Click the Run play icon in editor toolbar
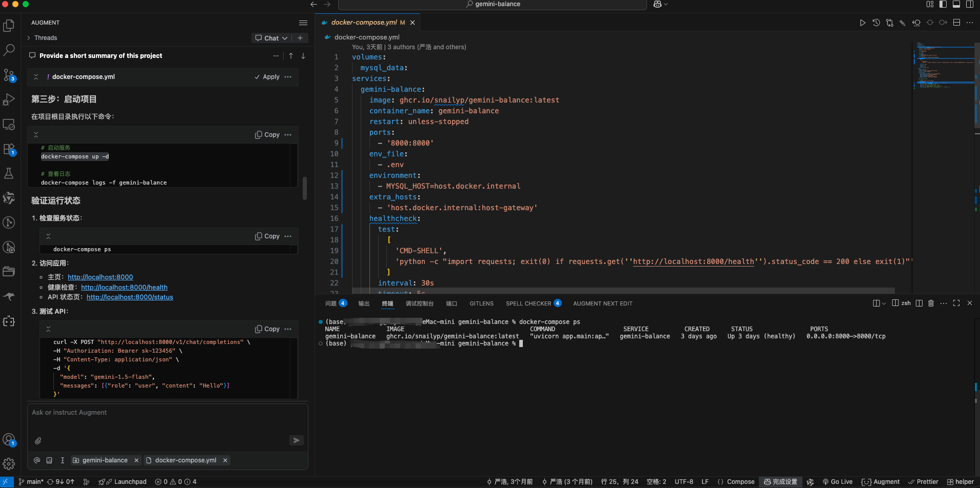 click(863, 23)
